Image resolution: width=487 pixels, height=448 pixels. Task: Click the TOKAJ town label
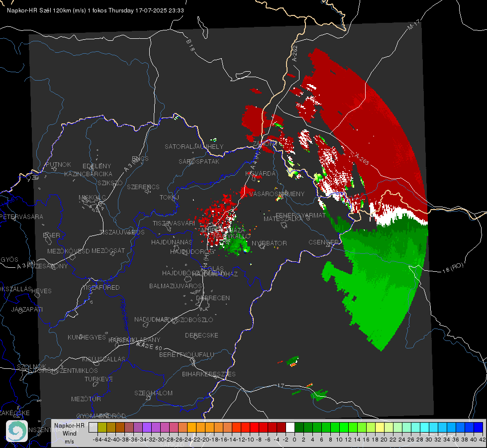pyautogui.click(x=169, y=198)
